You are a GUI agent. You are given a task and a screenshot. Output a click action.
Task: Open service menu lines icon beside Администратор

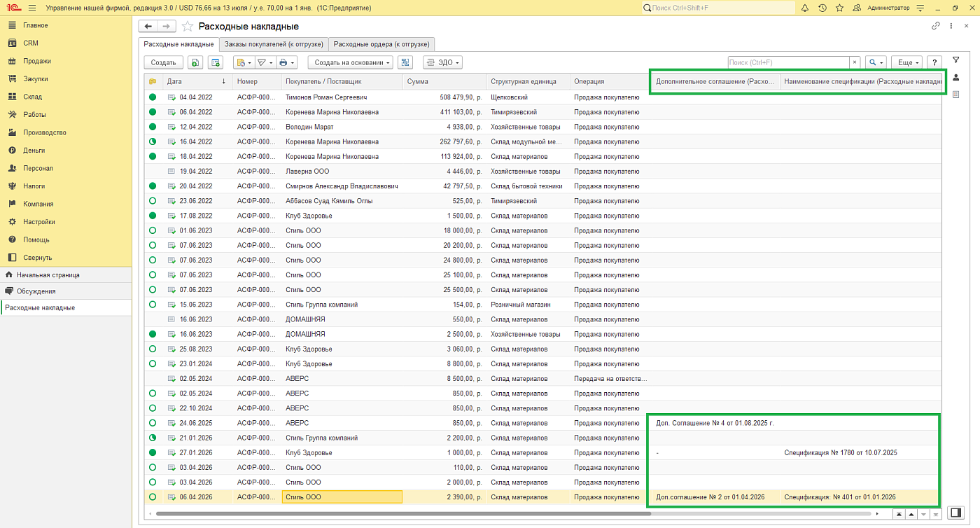click(x=920, y=8)
